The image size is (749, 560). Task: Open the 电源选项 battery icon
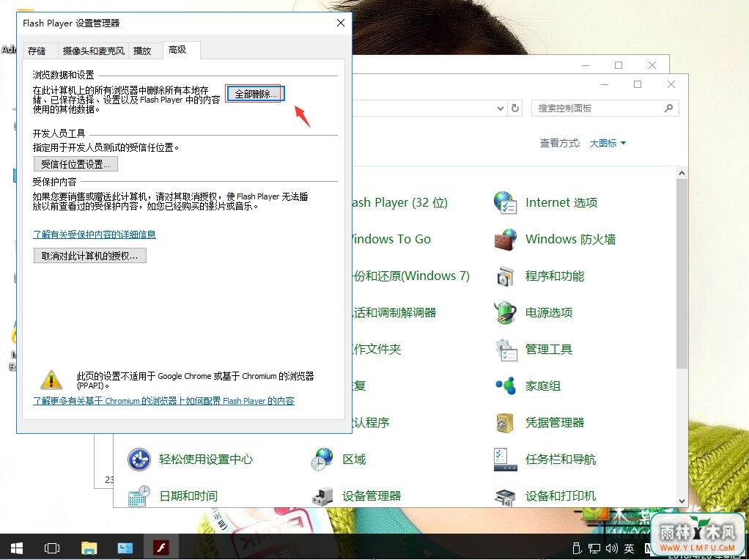click(x=506, y=312)
